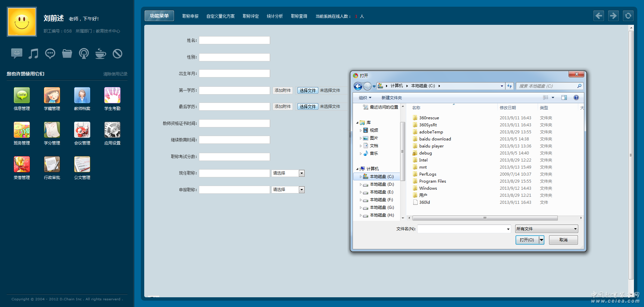Click the 应用设置 gear icon

(112, 130)
